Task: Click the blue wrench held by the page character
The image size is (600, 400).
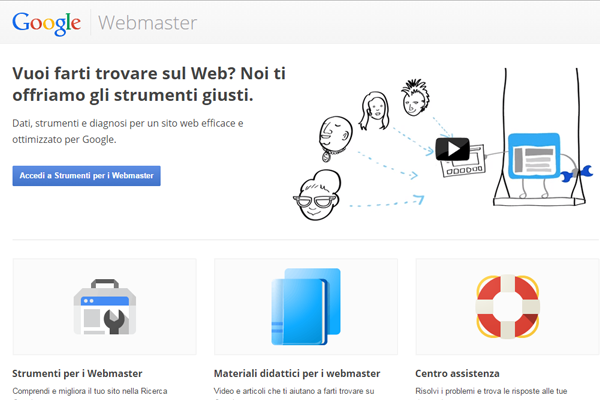Action: 577,173
